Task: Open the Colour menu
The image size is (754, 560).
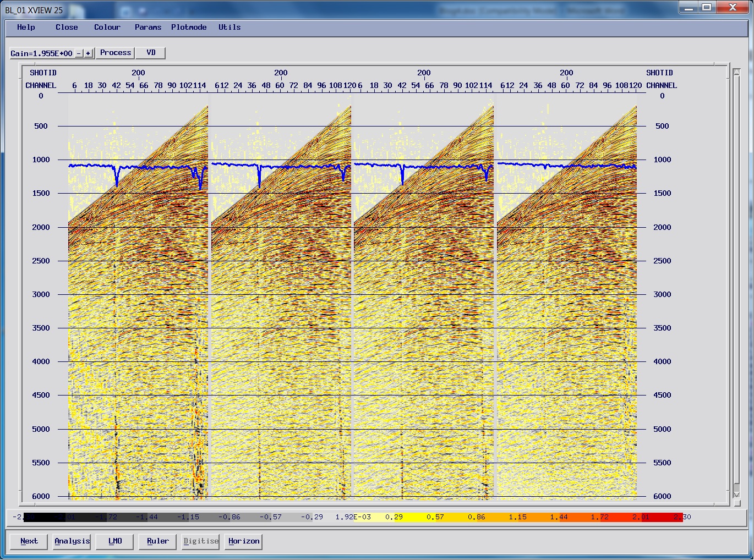Action: [107, 27]
